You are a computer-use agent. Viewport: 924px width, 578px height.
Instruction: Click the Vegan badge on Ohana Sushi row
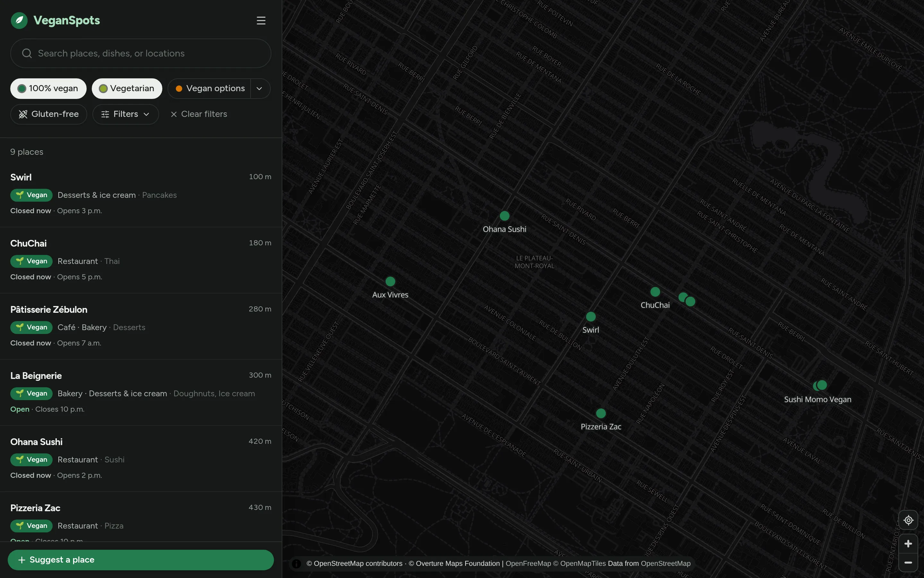pos(31,460)
